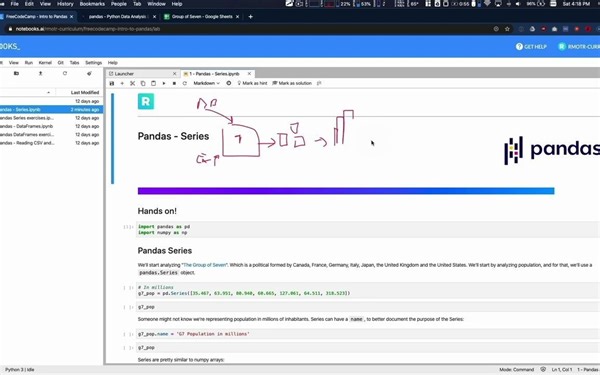This screenshot has width=600, height=375.
Task: Close the Launcher tab
Action: point(174,74)
